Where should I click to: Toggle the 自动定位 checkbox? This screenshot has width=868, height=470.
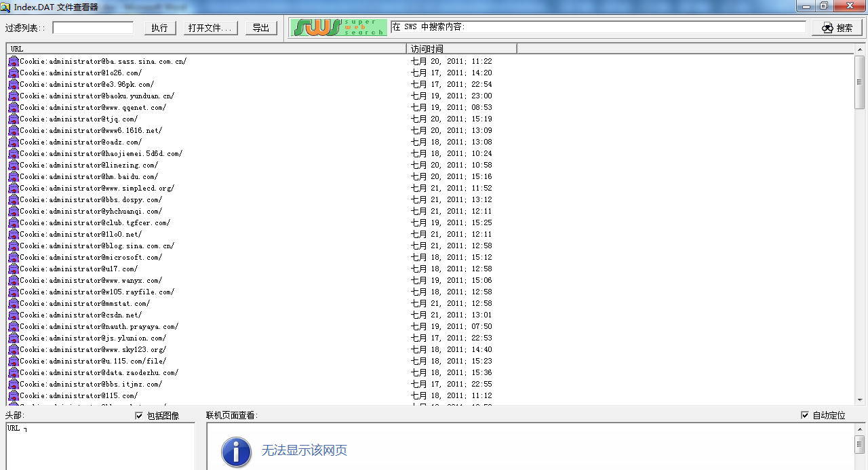click(x=805, y=415)
